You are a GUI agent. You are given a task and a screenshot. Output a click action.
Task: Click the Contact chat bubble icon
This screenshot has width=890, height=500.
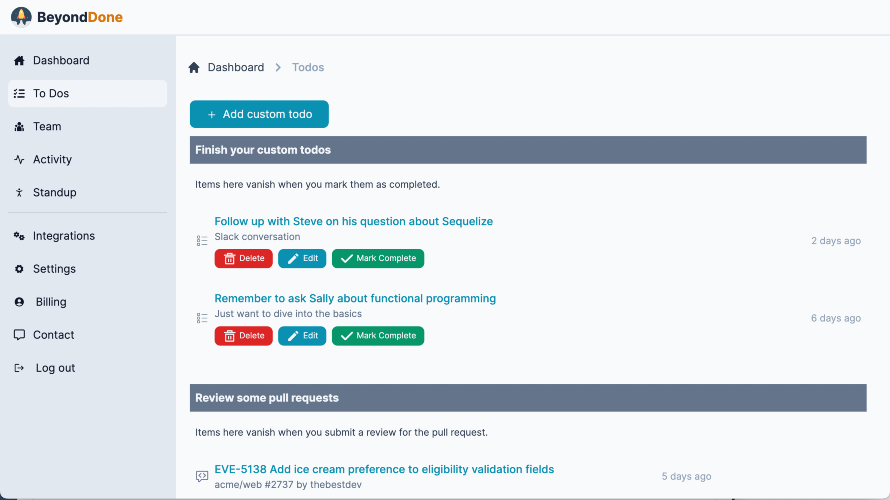click(x=19, y=335)
